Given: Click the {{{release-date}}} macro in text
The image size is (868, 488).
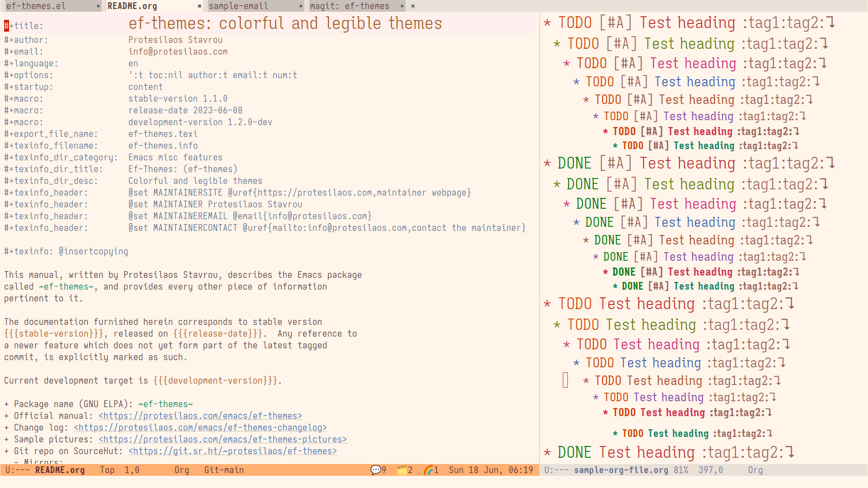Looking at the screenshot, I should 218,333.
